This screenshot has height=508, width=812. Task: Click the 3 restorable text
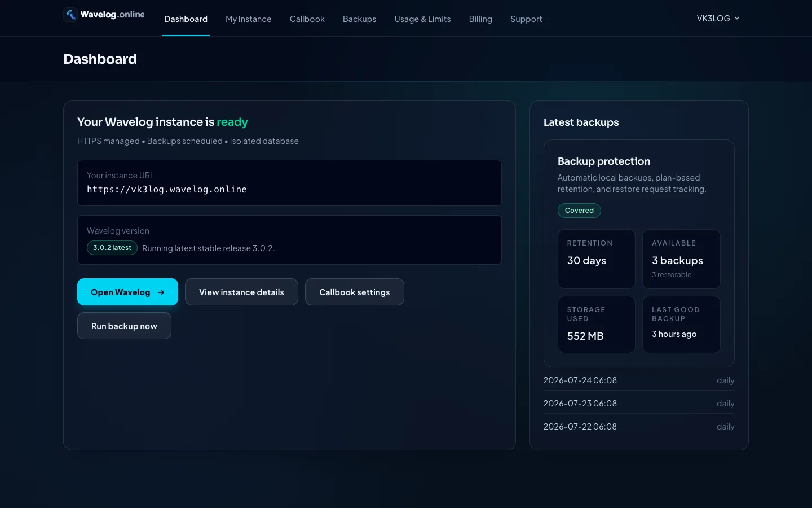coord(672,275)
